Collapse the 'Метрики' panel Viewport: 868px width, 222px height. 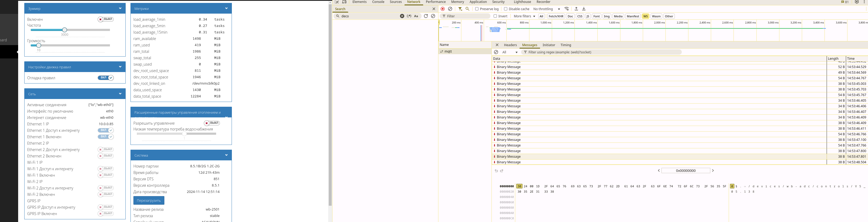pos(227,9)
